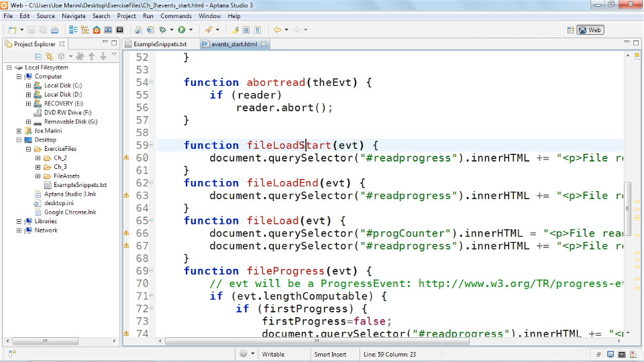Collapse the Local Filesystem tree node
The width and height of the screenshot is (644, 362).
coord(9,67)
